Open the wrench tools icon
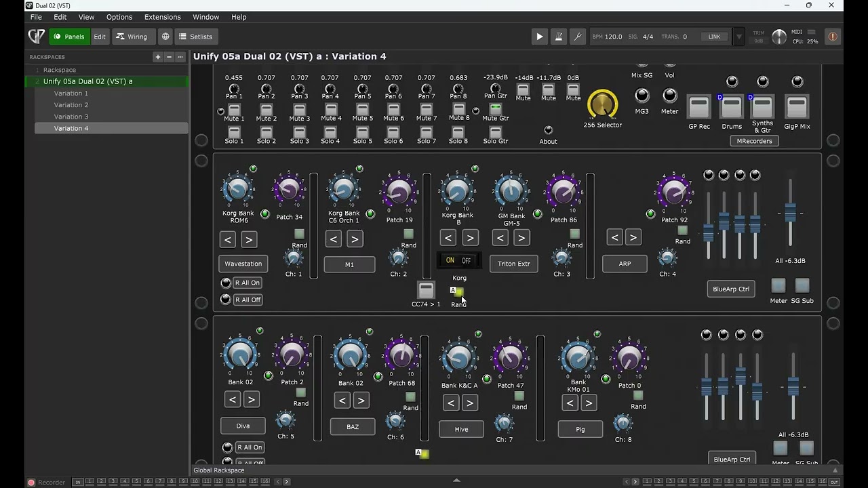Viewport: 868px width, 488px height. (578, 37)
